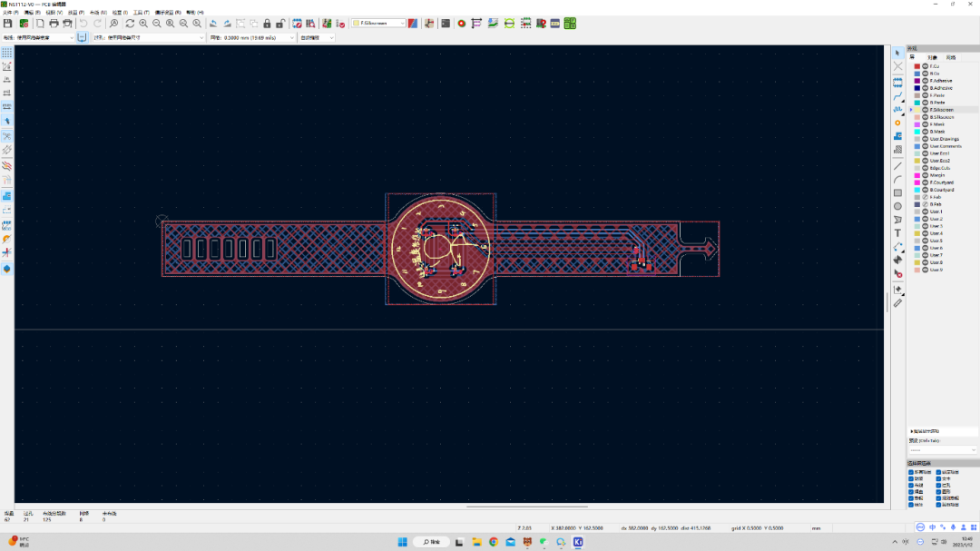Open the Place (P) menu

[x=75, y=13]
